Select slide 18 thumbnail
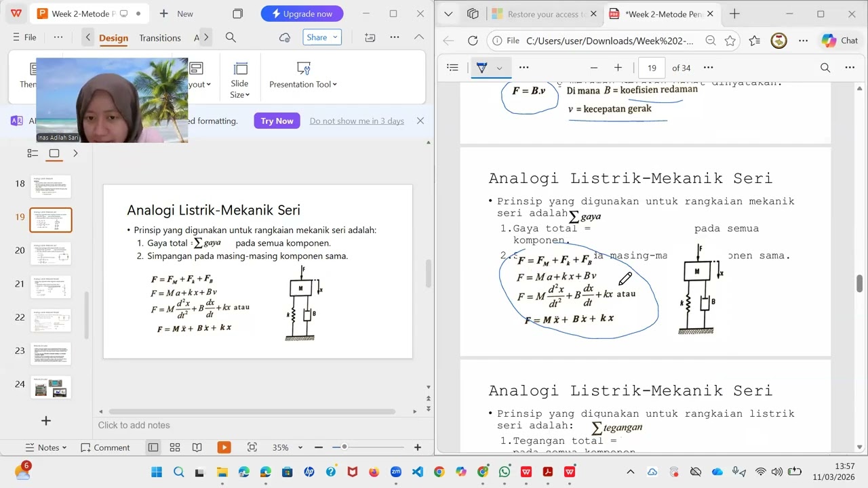The height and width of the screenshot is (488, 868). [x=51, y=186]
